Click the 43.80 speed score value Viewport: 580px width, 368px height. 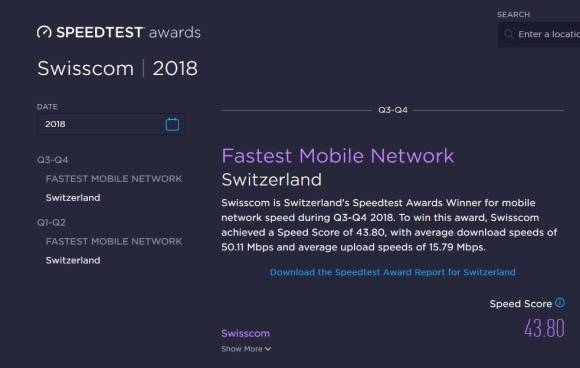544,328
